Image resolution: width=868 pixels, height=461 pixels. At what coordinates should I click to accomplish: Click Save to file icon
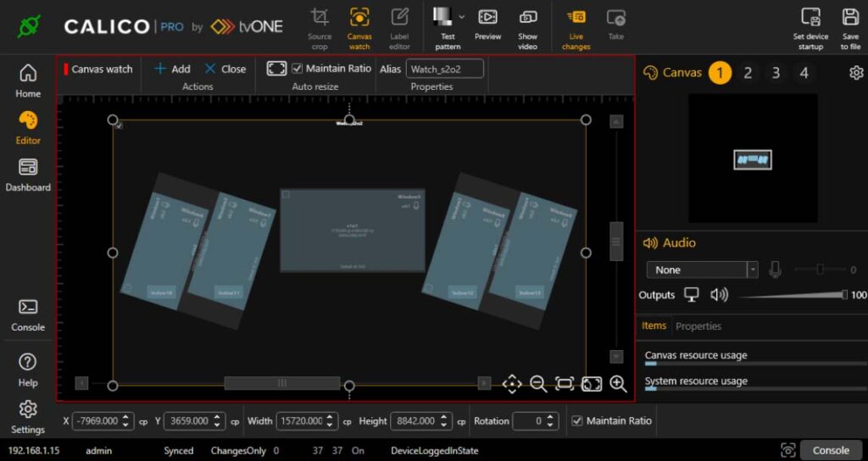(850, 18)
